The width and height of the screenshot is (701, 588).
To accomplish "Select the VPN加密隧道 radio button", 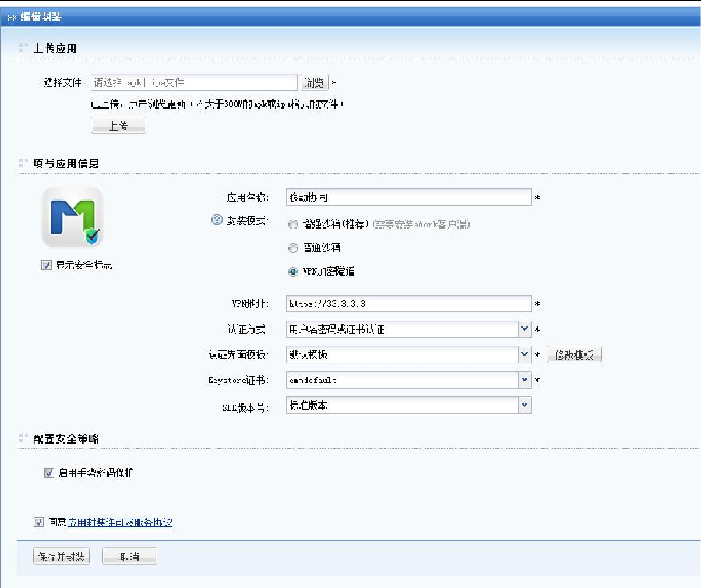I will click(x=293, y=272).
